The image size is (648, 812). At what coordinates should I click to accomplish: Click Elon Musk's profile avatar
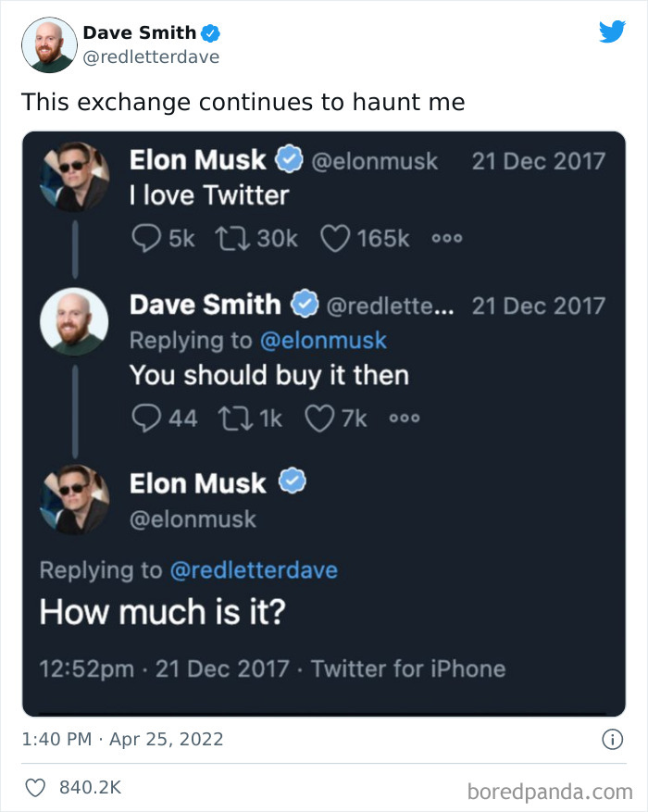coord(74,176)
